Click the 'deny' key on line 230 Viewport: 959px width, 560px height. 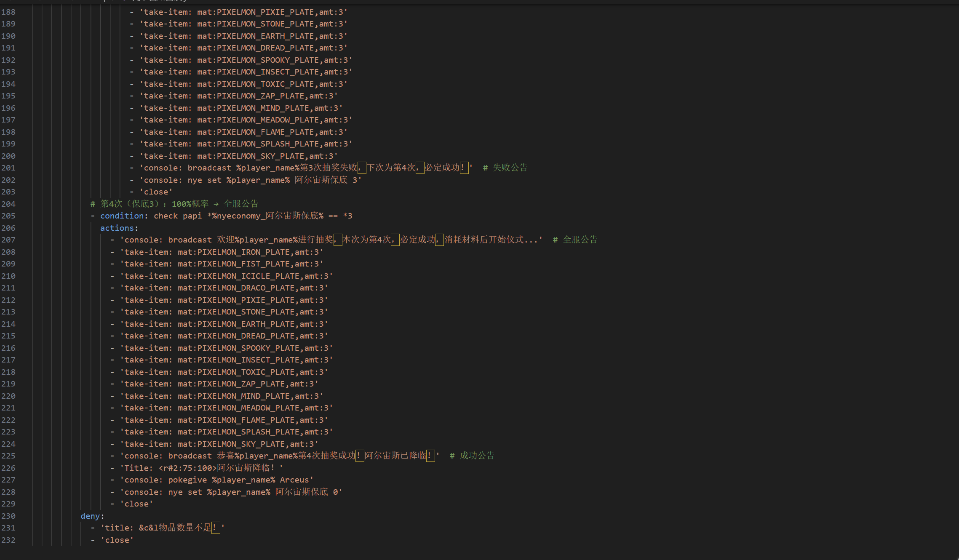90,516
